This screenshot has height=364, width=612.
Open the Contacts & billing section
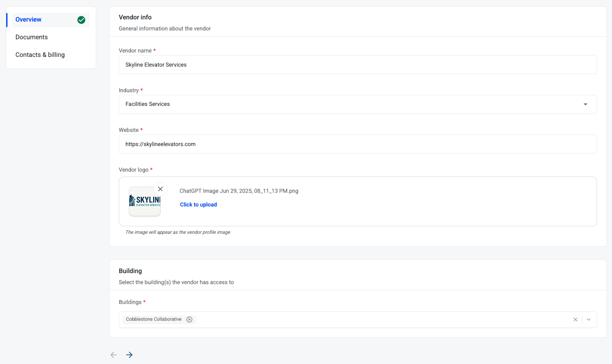click(40, 55)
